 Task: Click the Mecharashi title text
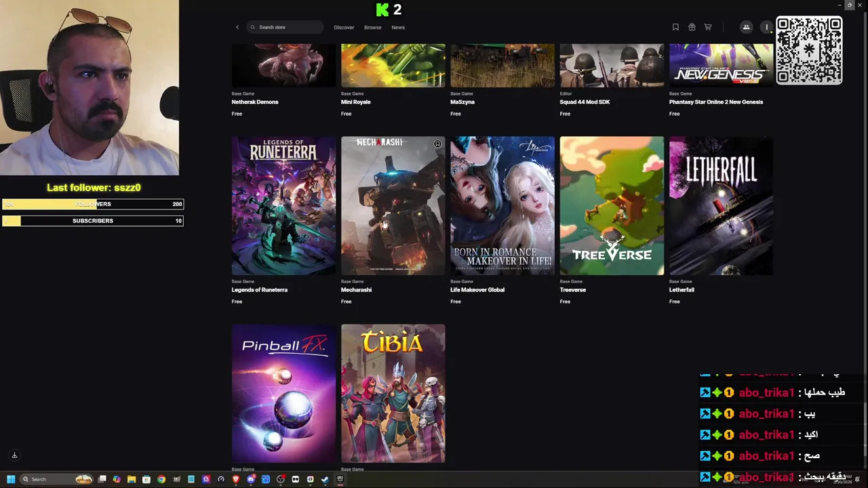[356, 289]
